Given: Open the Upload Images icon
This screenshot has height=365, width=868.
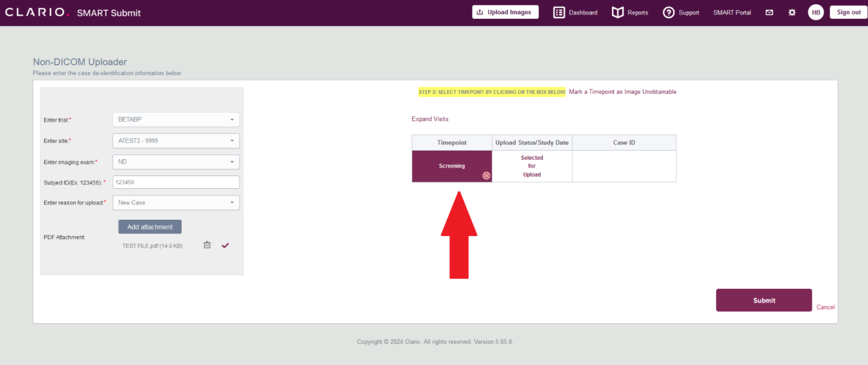Looking at the screenshot, I should point(505,12).
